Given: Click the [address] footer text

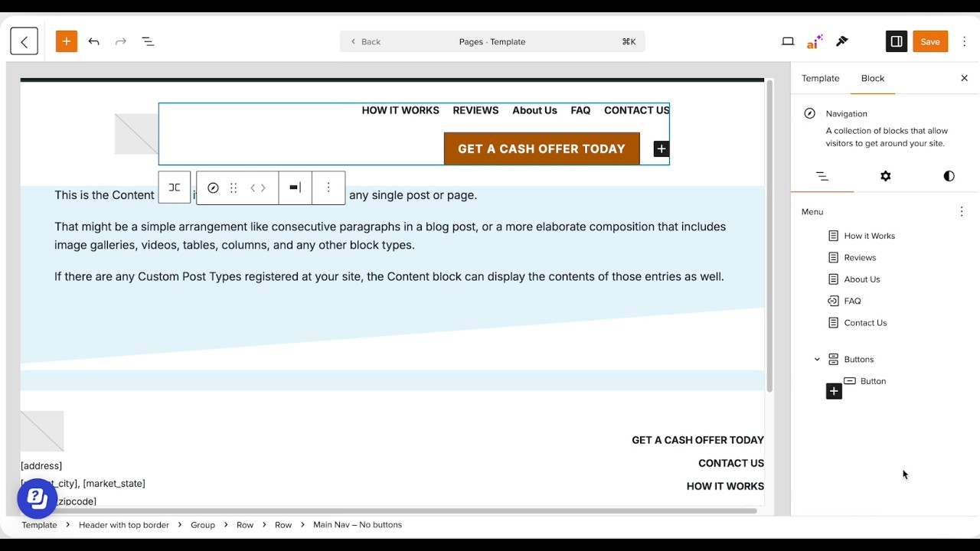Looking at the screenshot, I should (x=41, y=465).
